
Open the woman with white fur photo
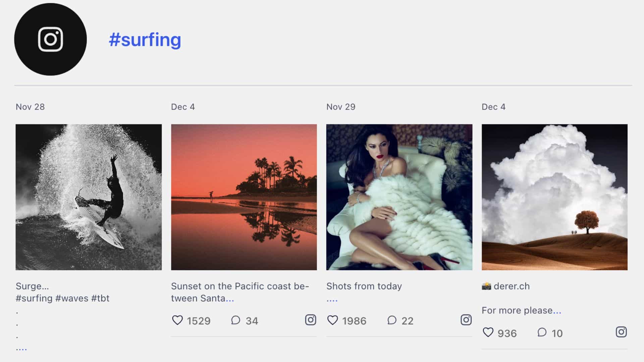tap(399, 197)
